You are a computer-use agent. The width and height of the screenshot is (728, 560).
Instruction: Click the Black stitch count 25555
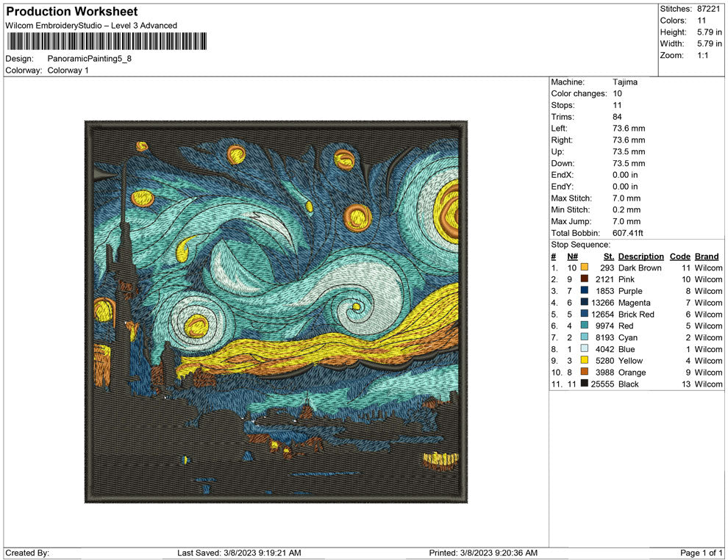click(603, 384)
